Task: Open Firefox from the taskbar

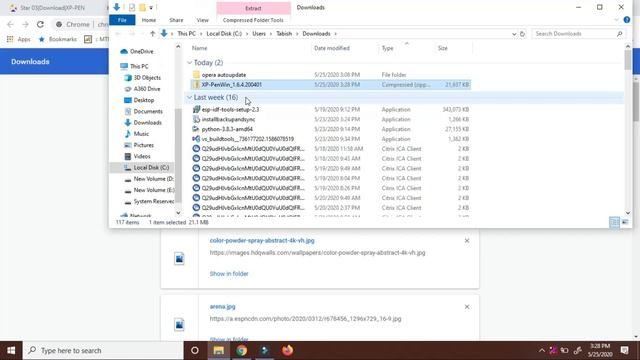Action: 287,350
